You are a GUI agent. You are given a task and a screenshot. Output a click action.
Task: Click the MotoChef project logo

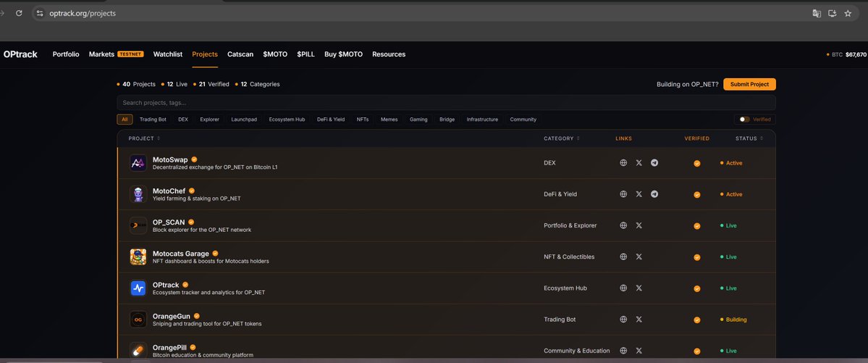pos(138,194)
